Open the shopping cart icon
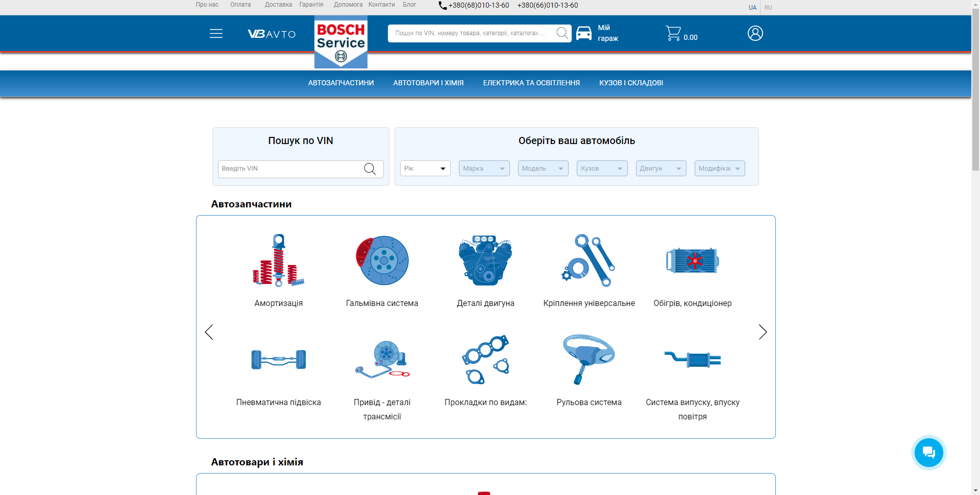 point(673,34)
